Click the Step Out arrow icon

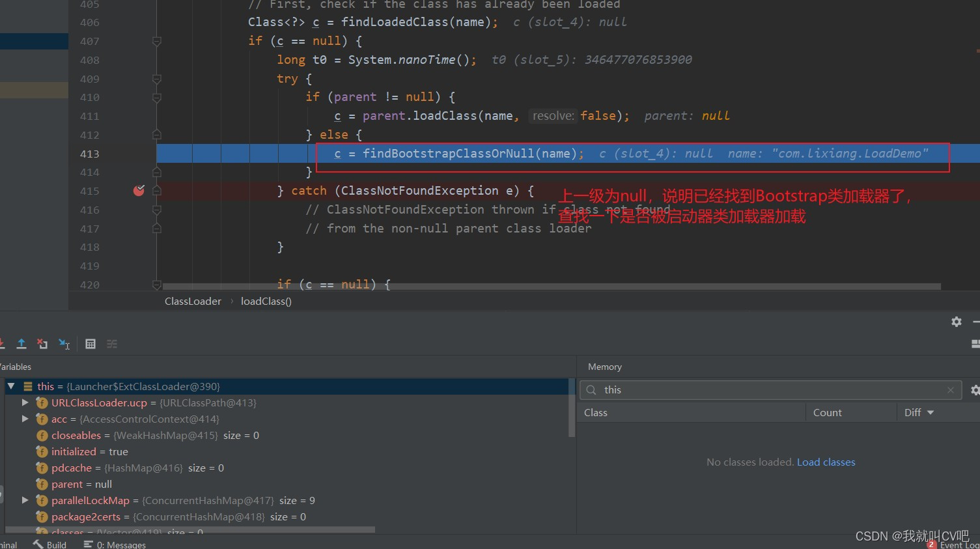pyautogui.click(x=21, y=344)
